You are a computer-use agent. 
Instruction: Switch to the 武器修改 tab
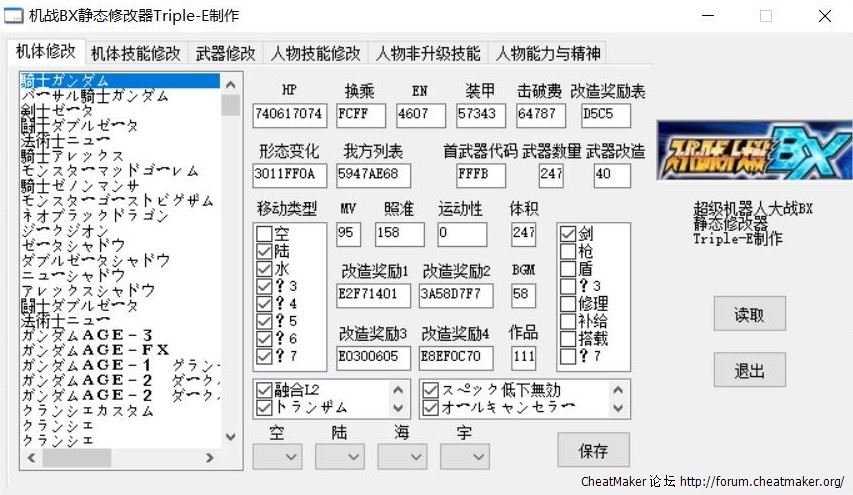pos(223,52)
